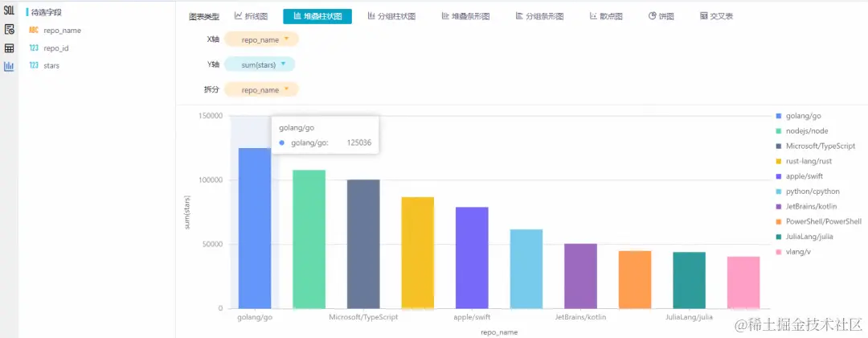Screen dimensions: 868x338
Task: Click the 123 type icon for stars
Action: pyautogui.click(x=34, y=65)
